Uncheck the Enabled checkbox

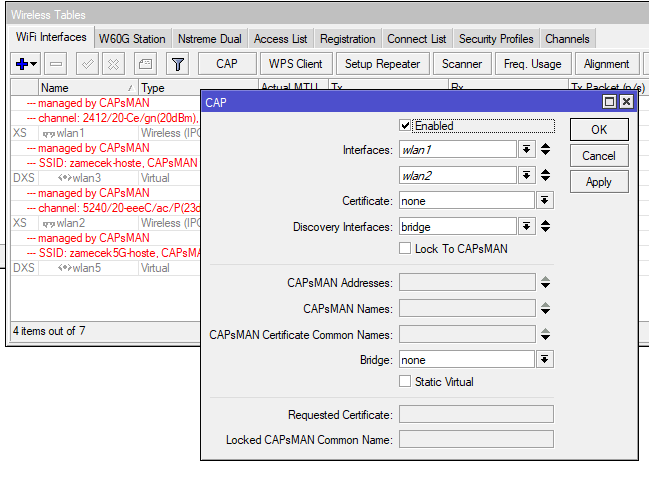405,126
